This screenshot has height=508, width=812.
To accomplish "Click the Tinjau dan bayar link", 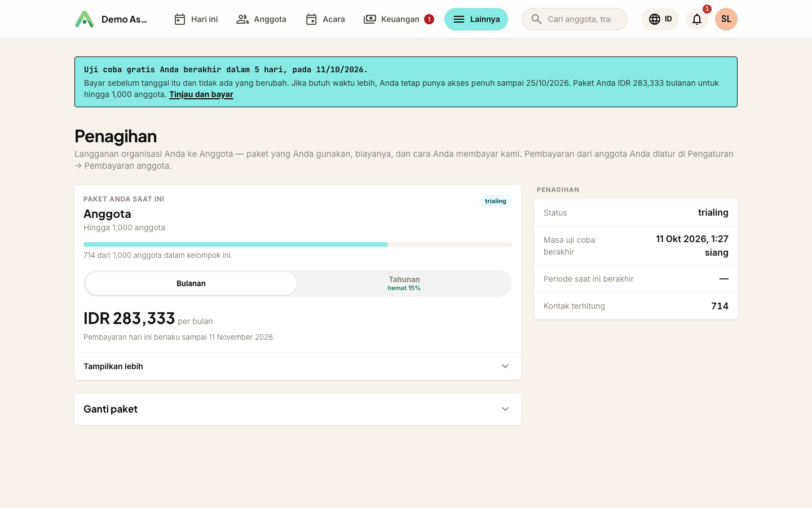I will [x=201, y=94].
